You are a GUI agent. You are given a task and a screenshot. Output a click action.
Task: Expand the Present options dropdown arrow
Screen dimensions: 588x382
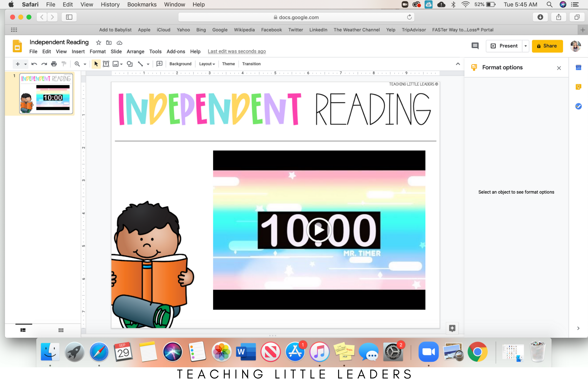(x=525, y=46)
